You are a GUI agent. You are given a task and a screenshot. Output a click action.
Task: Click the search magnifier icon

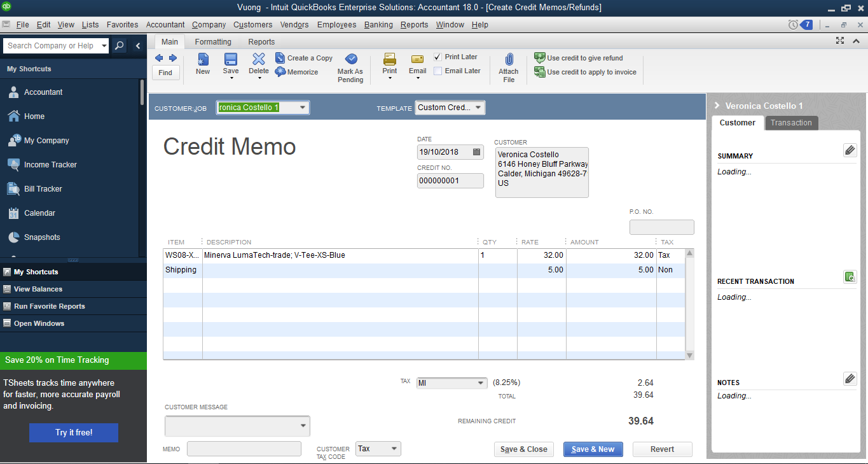coord(119,46)
